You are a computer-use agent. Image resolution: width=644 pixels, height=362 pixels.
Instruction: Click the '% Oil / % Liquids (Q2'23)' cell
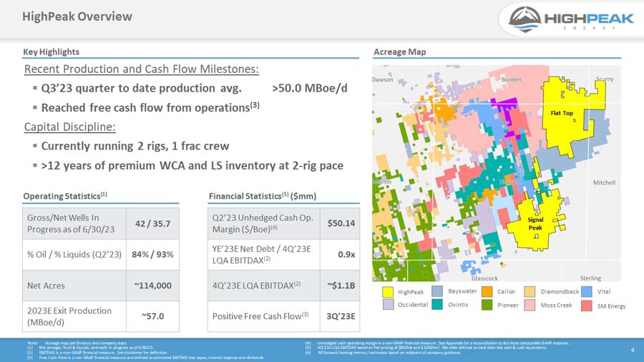click(x=74, y=255)
